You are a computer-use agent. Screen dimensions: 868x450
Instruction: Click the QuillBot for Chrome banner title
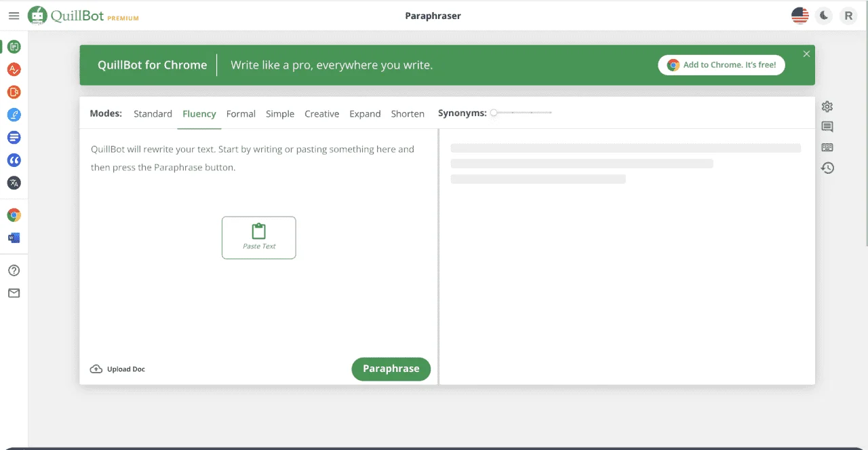click(153, 65)
